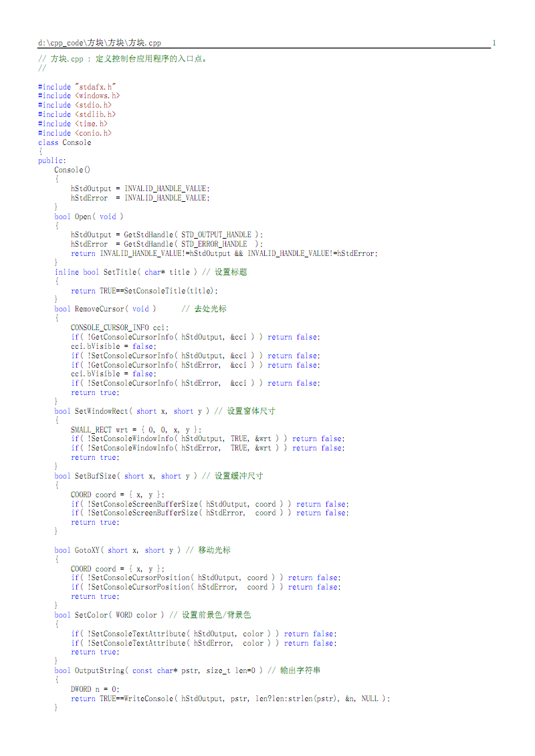Click the line #include "stdafx.h"
Image resolution: width=535 pixels, height=756 pixels.
(77, 87)
